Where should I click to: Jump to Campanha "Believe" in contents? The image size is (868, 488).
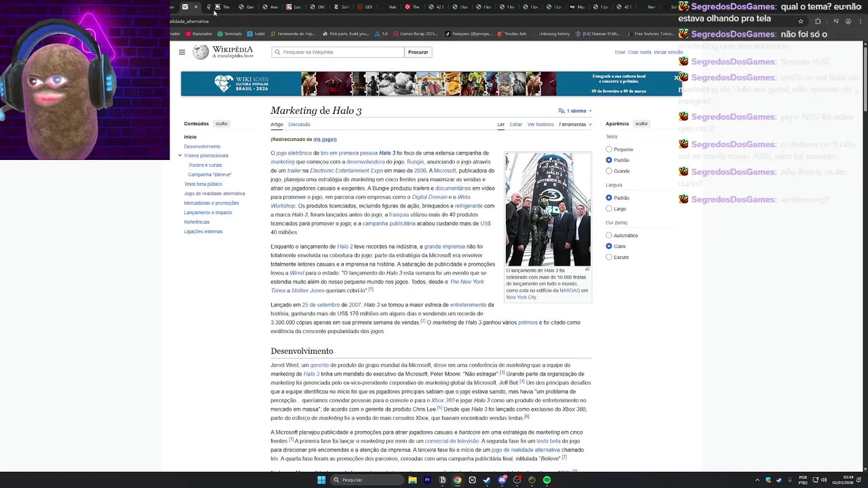coord(210,175)
